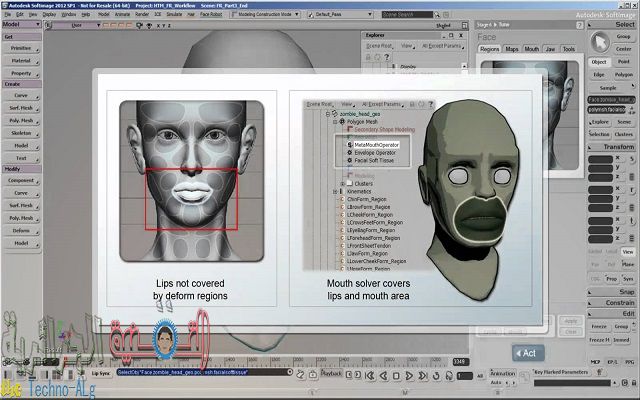Viewport: 640px width, 400px height.
Task: Click the Freeze button in Edit panel
Action: (599, 327)
